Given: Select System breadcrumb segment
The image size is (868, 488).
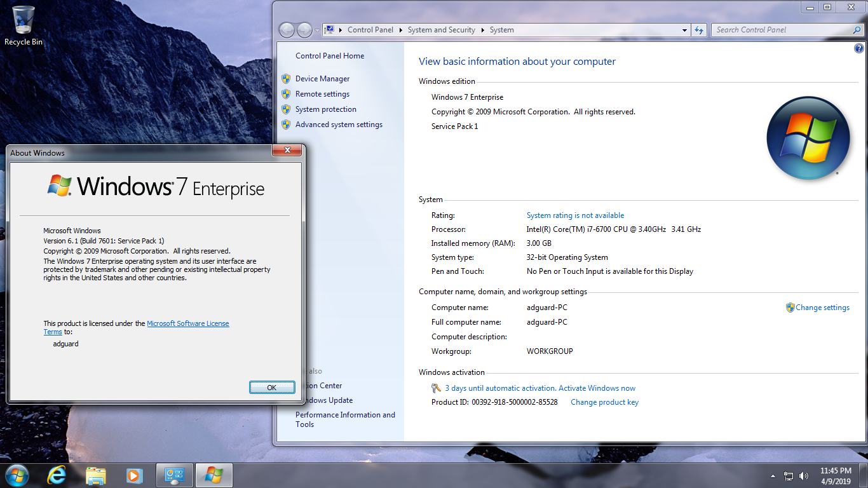Looking at the screenshot, I should tap(502, 30).
